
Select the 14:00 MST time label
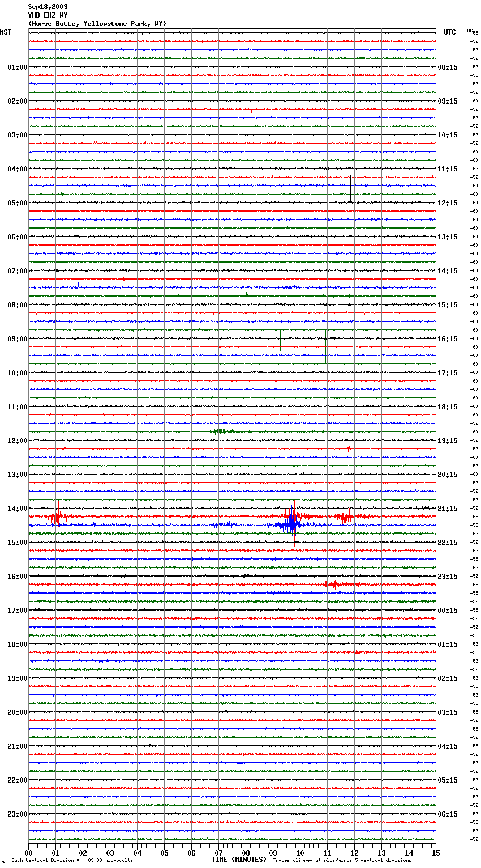(x=18, y=509)
